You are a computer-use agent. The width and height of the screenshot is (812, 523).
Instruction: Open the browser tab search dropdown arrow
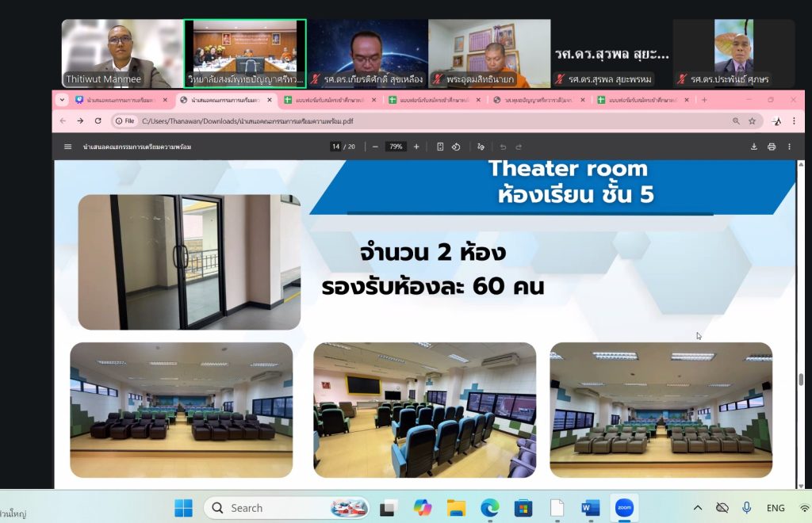[x=62, y=100]
